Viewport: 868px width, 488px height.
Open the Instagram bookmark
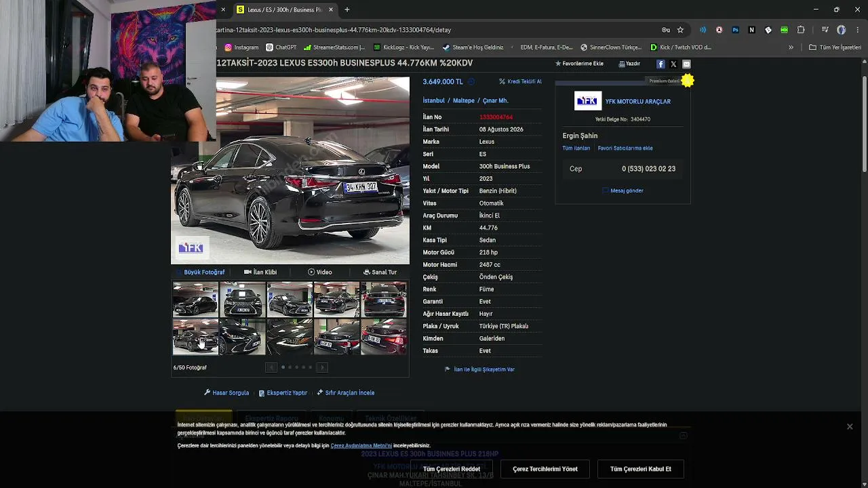[241, 47]
